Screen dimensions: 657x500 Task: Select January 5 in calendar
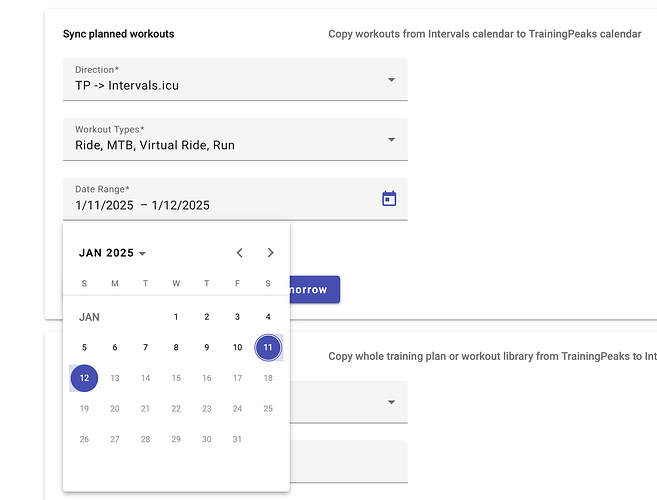[x=84, y=347]
